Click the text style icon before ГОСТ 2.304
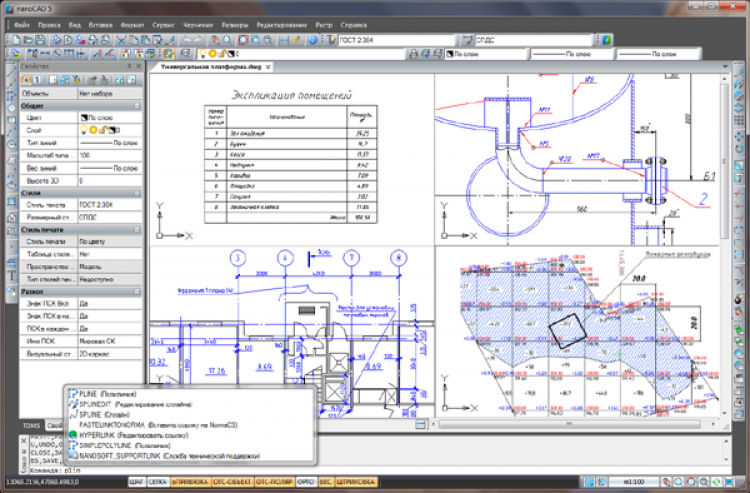The image size is (750, 493). (x=331, y=40)
